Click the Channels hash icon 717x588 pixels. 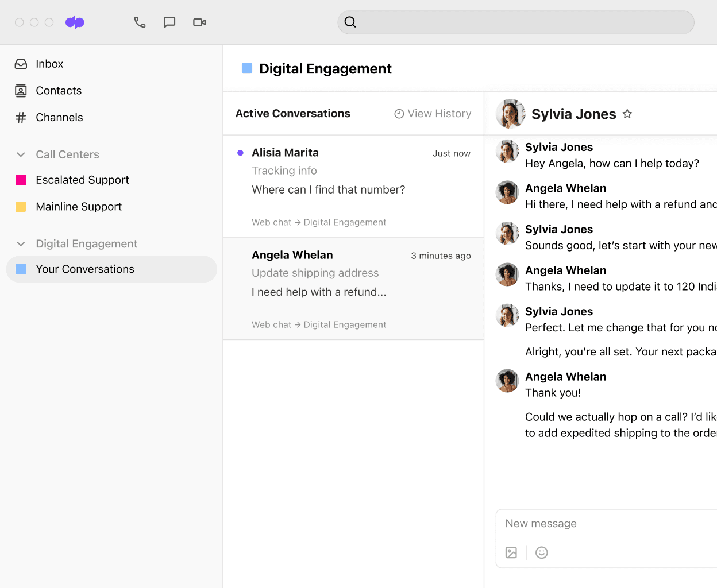(x=20, y=117)
